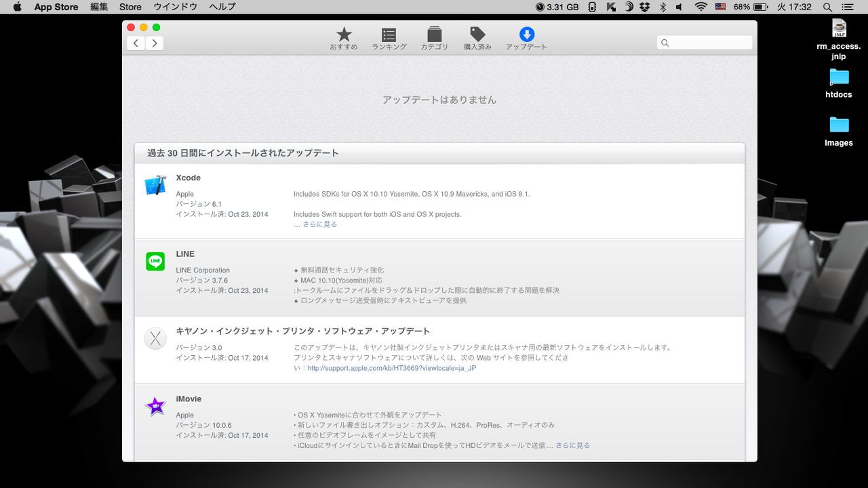Click the 火 17:32 clock
Viewport: 868px width, 488px height.
(794, 7)
